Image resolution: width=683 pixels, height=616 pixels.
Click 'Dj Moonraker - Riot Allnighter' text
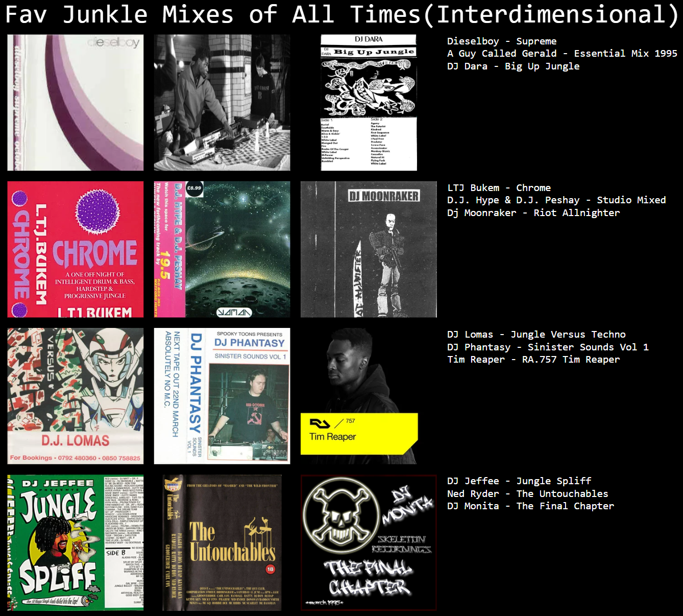pyautogui.click(x=533, y=212)
